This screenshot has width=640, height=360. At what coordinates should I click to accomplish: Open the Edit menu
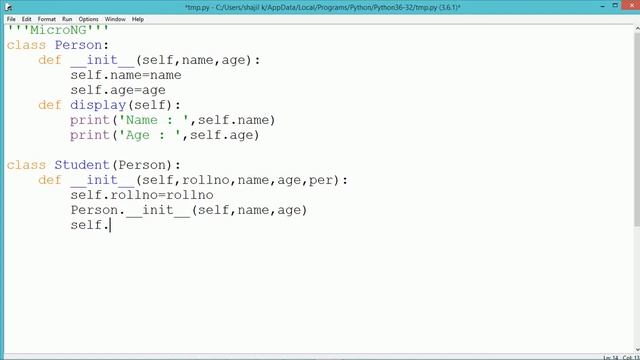[27, 19]
